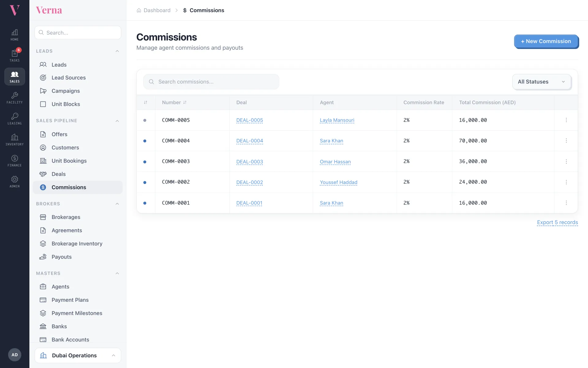Image resolution: width=588 pixels, height=368 pixels.
Task: Sort table by the Number column
Action: (174, 102)
